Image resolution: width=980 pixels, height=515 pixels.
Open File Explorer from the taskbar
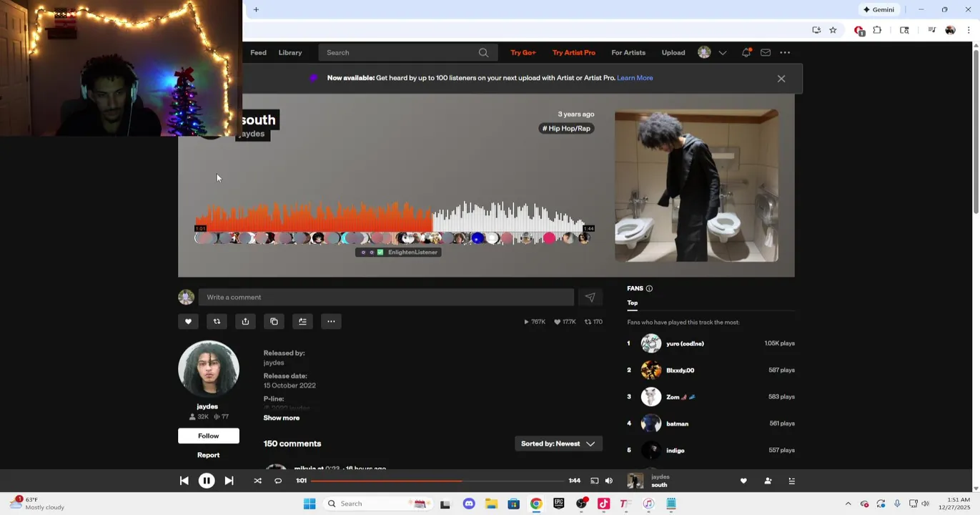click(491, 504)
